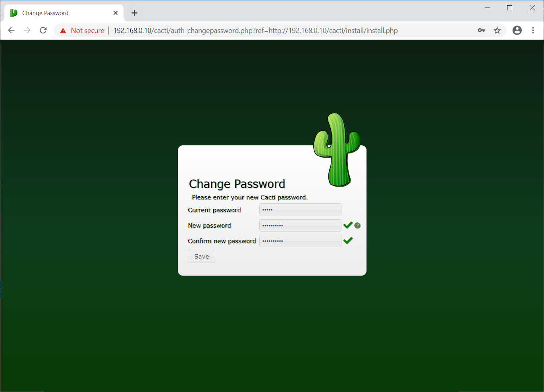Click the 'New password' label

click(209, 226)
